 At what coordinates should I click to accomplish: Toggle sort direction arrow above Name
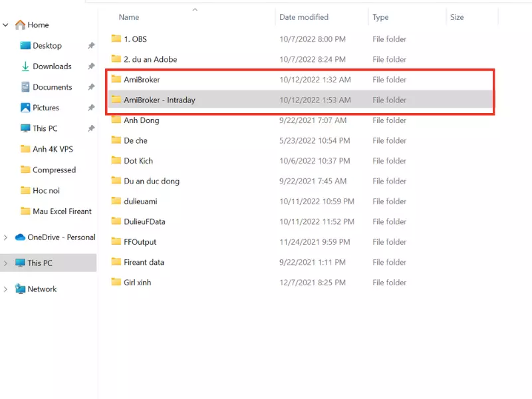click(x=195, y=9)
